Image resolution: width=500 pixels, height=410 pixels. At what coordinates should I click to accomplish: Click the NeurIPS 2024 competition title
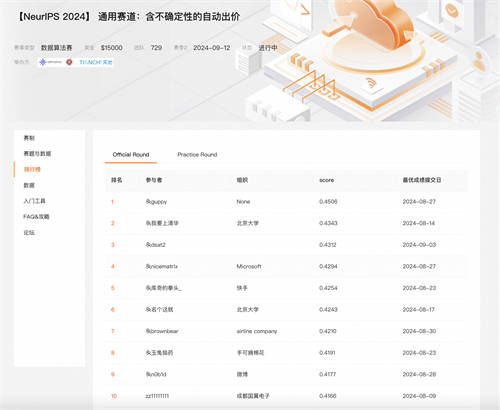[x=128, y=16]
